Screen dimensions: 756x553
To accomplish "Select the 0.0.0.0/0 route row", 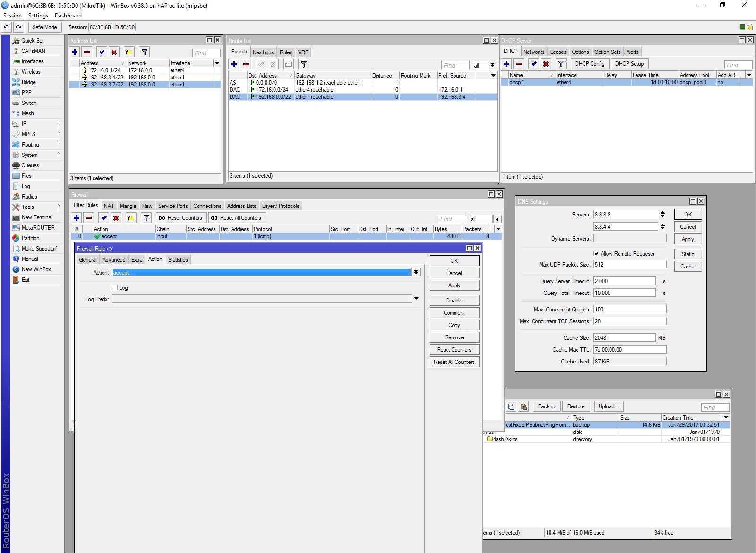I will click(x=362, y=83).
